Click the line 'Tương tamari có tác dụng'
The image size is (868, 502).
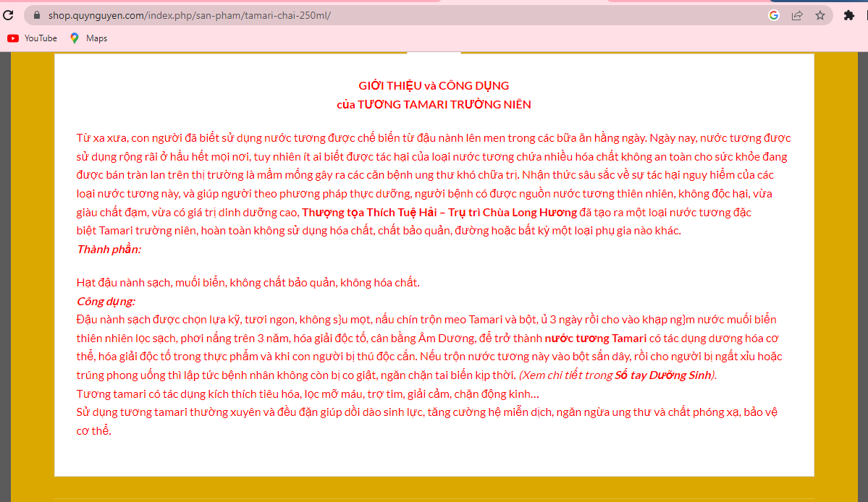pos(308,394)
